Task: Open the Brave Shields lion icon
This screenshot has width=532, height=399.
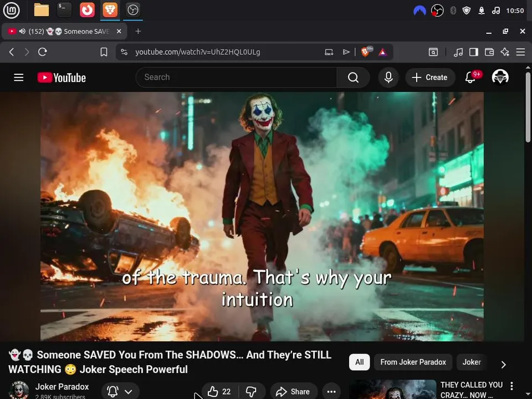Action: 366,52
